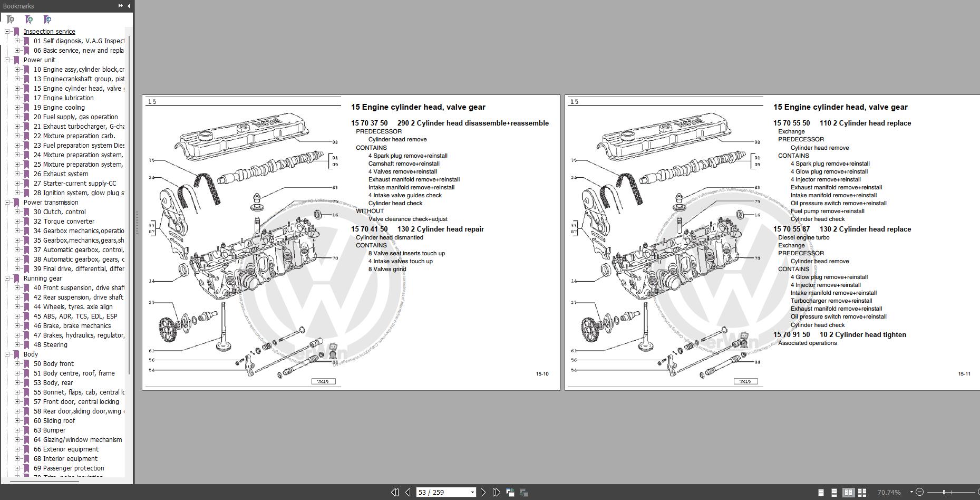Add a new bookmark
Viewport: 980px width, 500px height.
pyautogui.click(x=29, y=20)
